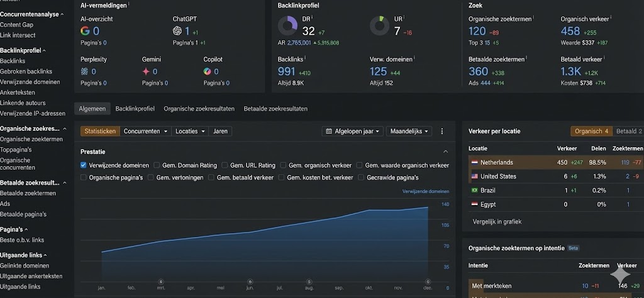Click the Copilot icon
The width and height of the screenshot is (644, 298).
(207, 72)
